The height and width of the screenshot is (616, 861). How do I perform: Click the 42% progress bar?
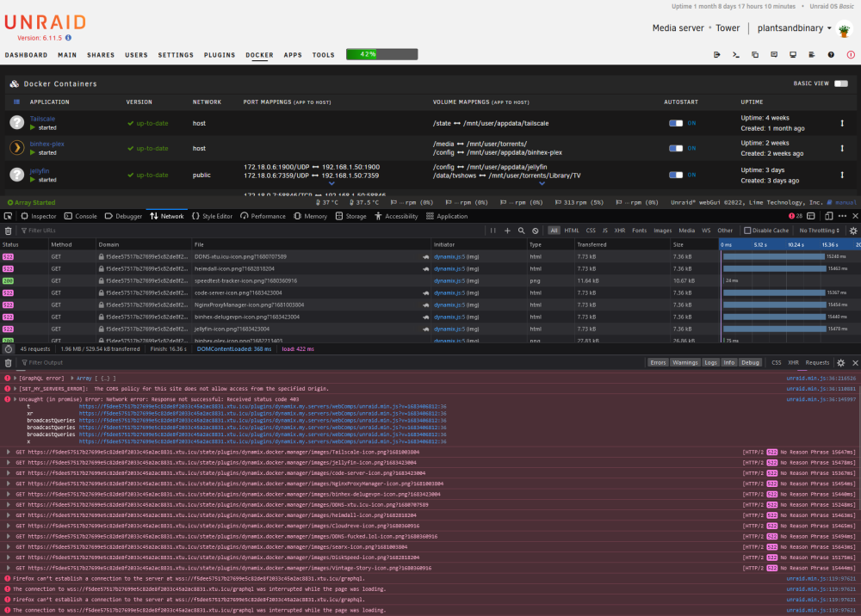pos(381,54)
